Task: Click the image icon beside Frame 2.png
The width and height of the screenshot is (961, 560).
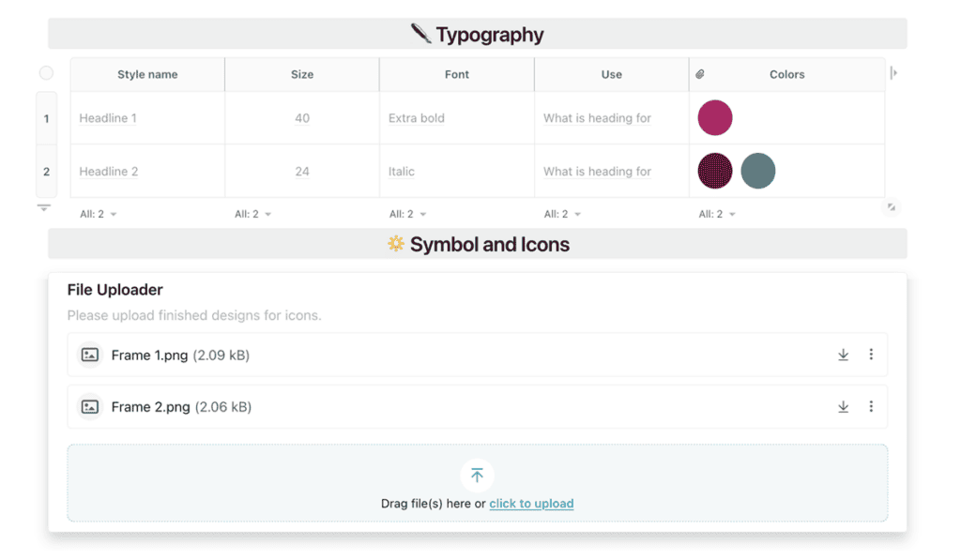Action: tap(90, 407)
